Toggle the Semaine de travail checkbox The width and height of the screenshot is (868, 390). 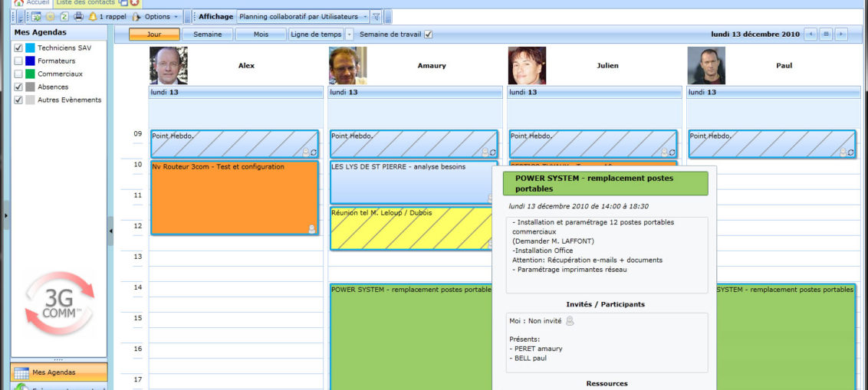tap(429, 34)
